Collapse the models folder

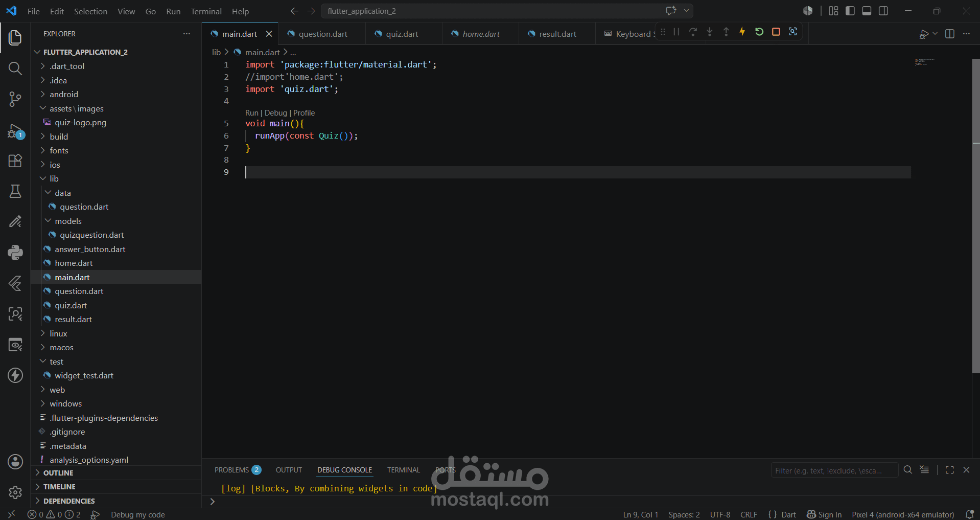click(x=68, y=221)
